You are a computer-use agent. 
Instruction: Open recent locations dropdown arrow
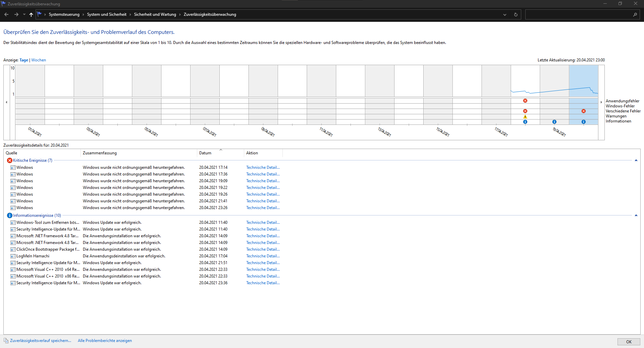click(x=24, y=14)
